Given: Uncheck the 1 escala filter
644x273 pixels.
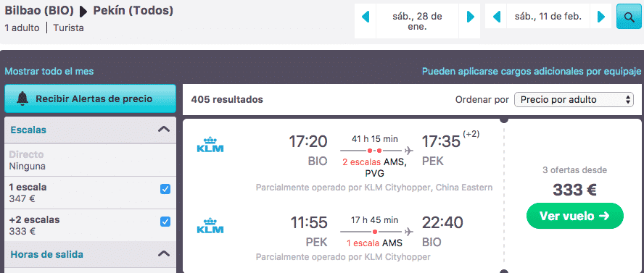Looking at the screenshot, I should pos(165,189).
